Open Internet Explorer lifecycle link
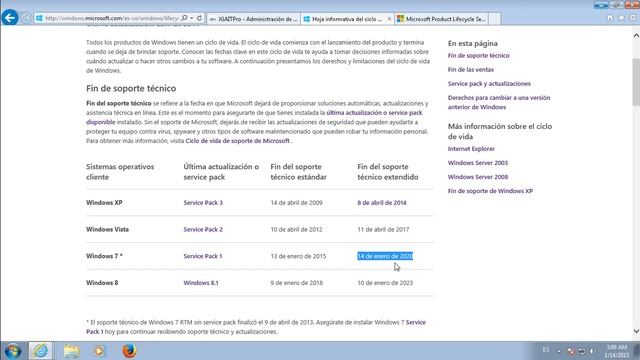 tap(471, 149)
